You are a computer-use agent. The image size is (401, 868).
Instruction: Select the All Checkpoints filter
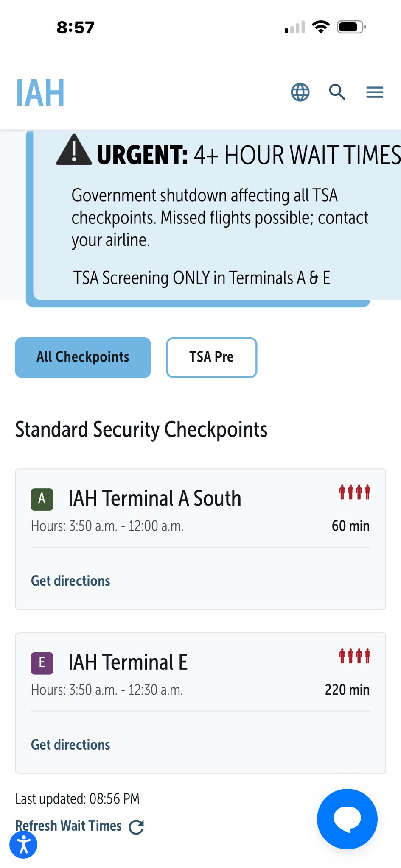point(83,357)
